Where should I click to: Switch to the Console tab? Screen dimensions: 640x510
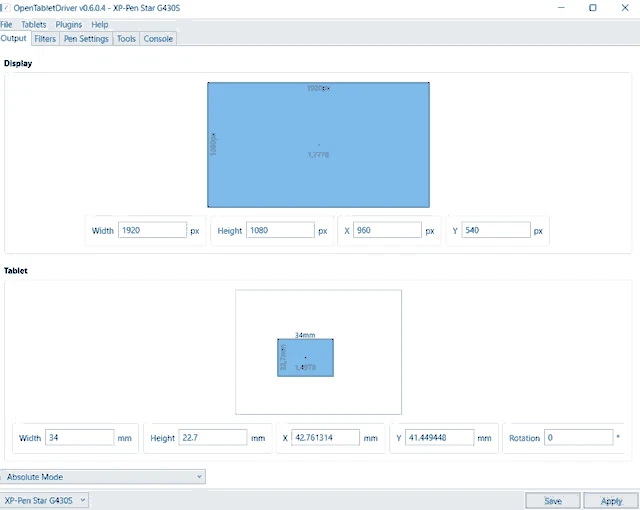click(x=158, y=39)
